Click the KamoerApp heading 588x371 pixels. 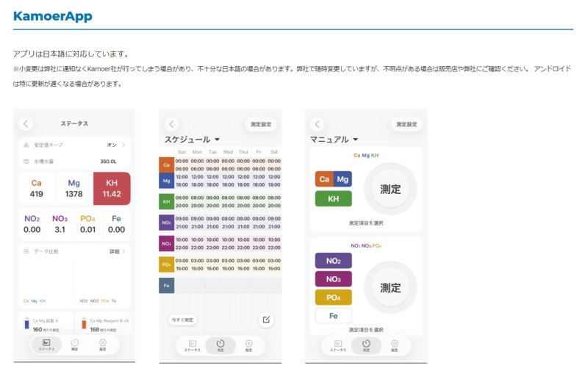(53, 16)
